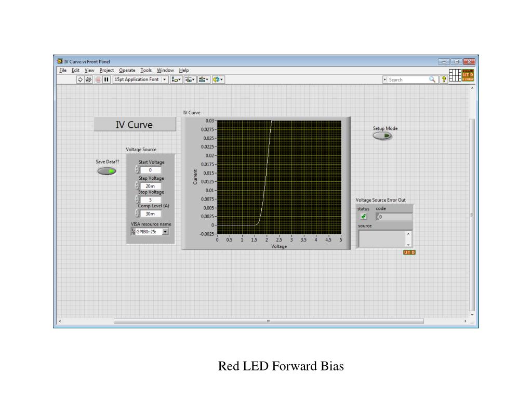Open the Distribute Objects toolbar dropdown

click(190, 79)
